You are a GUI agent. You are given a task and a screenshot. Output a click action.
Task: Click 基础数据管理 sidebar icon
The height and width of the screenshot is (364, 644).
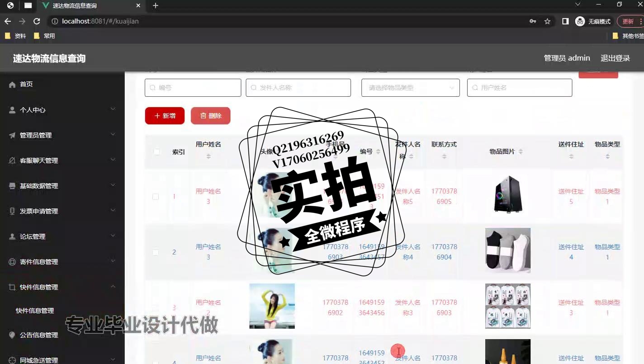pyautogui.click(x=12, y=186)
